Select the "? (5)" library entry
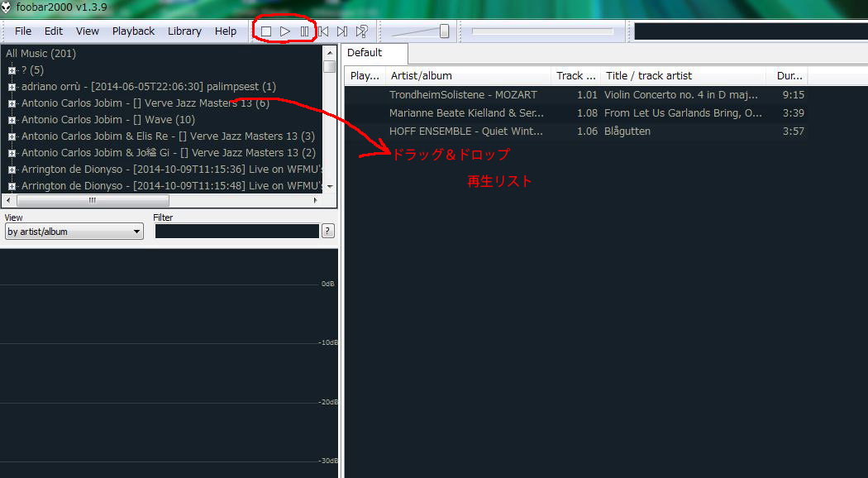Image resolution: width=868 pixels, height=478 pixels. click(x=33, y=69)
